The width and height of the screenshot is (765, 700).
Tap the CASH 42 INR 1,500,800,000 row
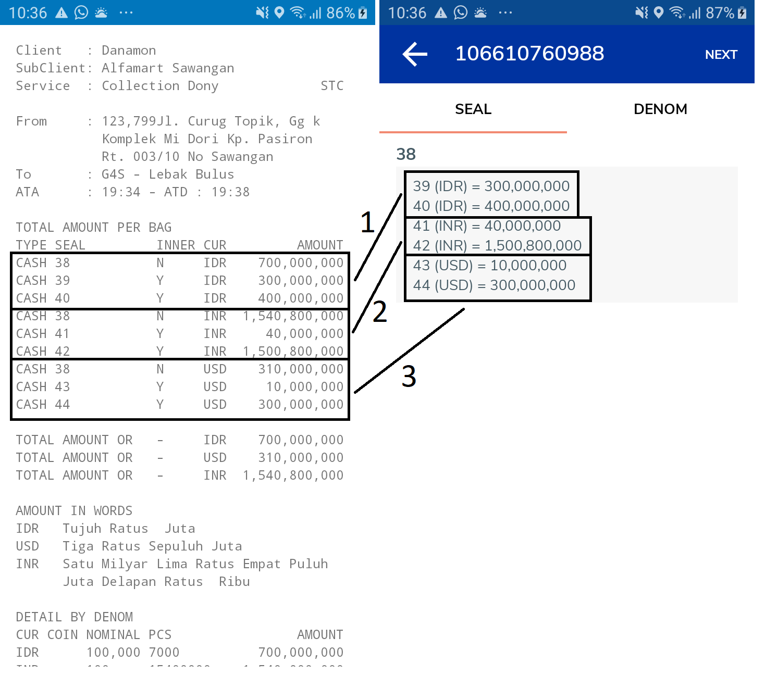point(180,352)
